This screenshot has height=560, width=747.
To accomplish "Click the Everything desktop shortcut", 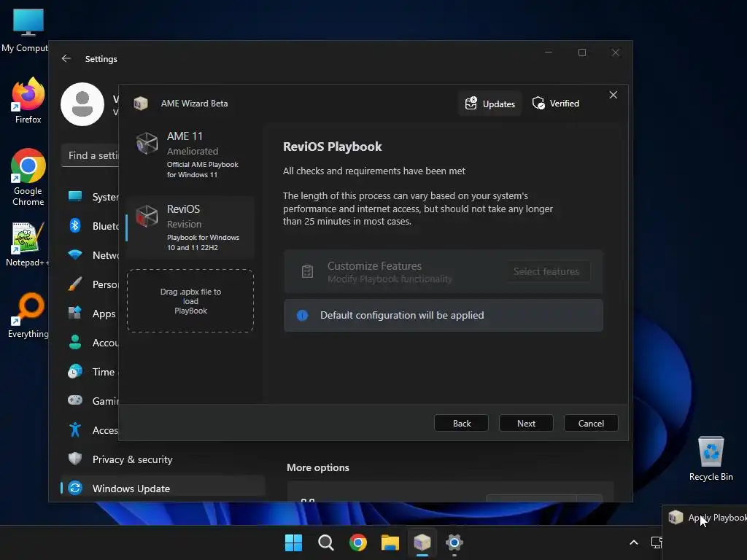I will [28, 315].
